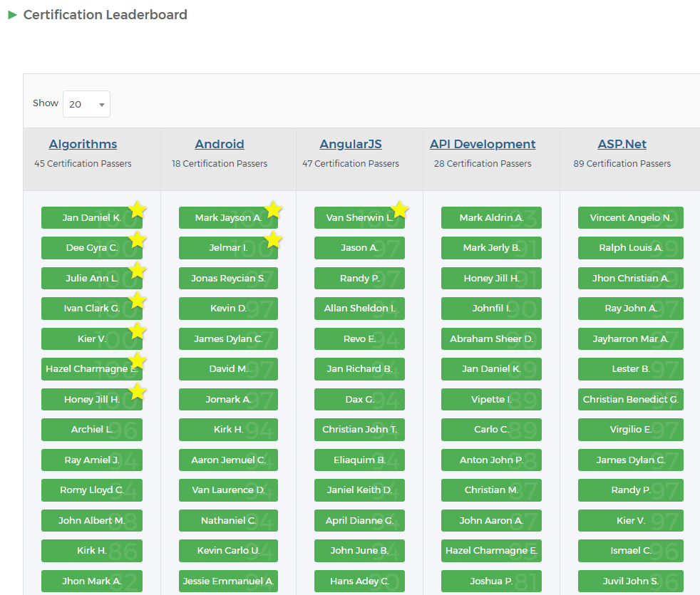
Task: Select Johnfil I. under API Development
Action: pyautogui.click(x=490, y=309)
